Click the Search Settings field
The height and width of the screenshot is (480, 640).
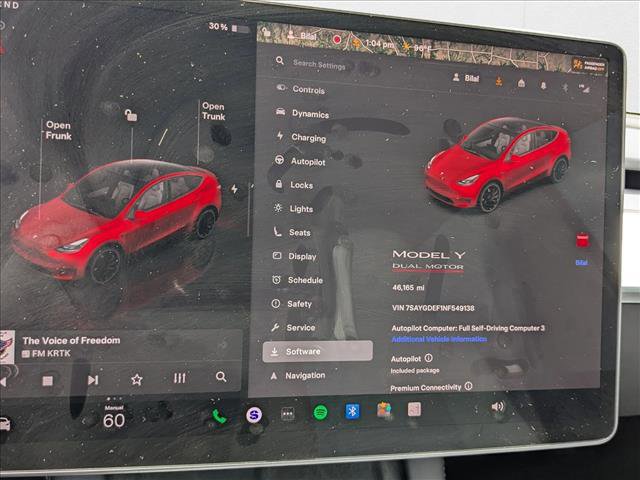click(319, 64)
